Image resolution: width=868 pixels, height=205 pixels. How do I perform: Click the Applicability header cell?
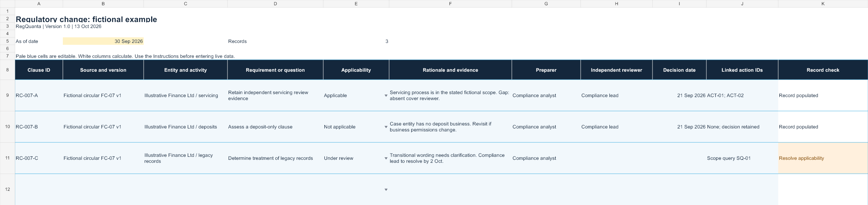point(356,70)
